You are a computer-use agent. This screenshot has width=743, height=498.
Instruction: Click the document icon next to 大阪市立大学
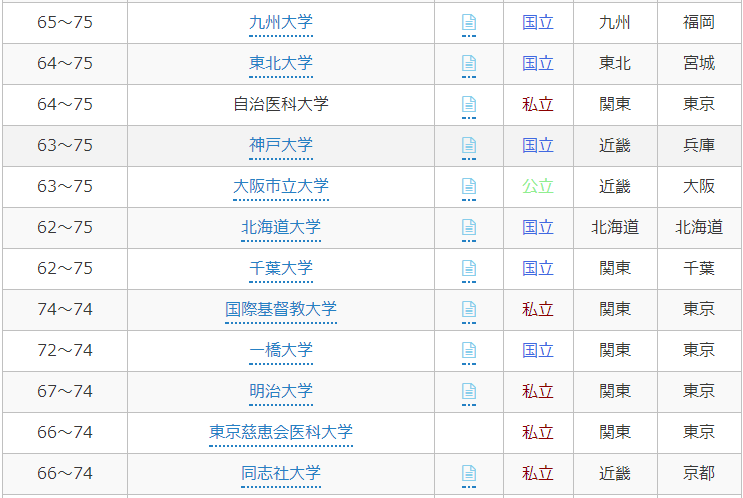(468, 186)
